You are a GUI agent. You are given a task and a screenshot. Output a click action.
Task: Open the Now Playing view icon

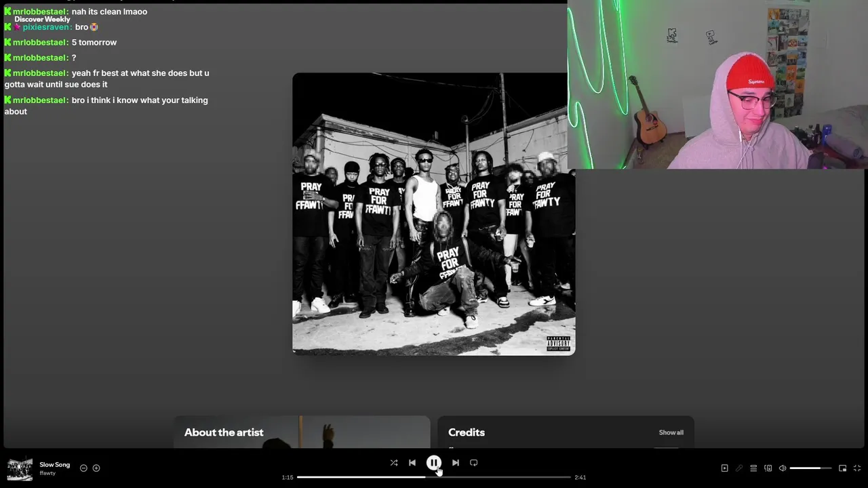724,468
